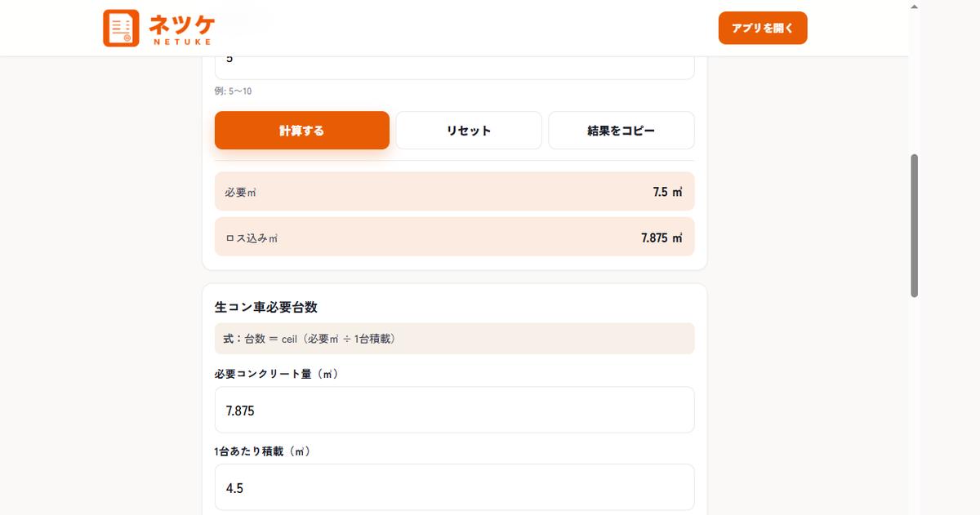Edit the 1台あたり積載 input field
Screen dimensions: 980x515
click(455, 487)
